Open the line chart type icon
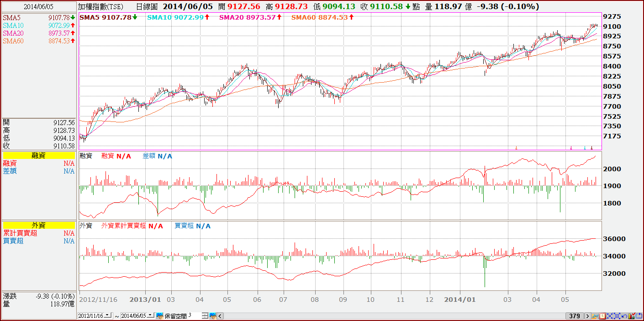 [595, 316]
